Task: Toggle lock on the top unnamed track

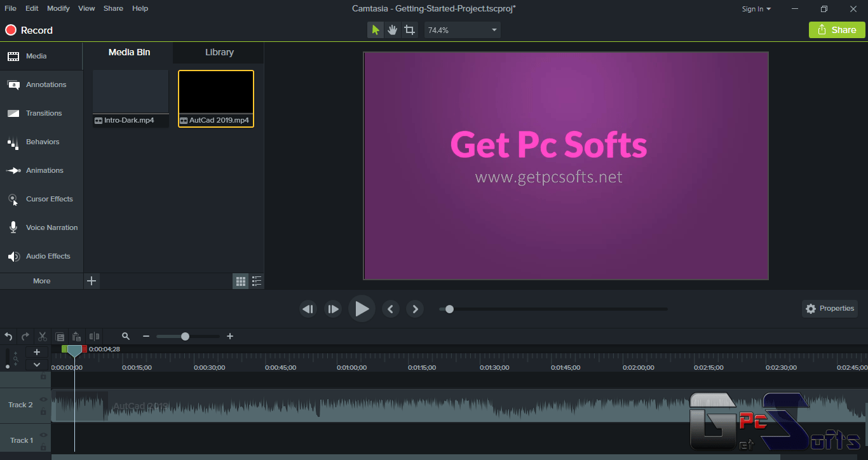Action: [44, 377]
